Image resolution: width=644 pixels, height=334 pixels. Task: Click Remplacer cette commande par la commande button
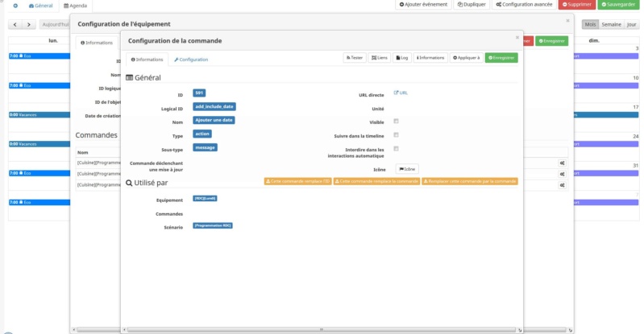pyautogui.click(x=470, y=181)
